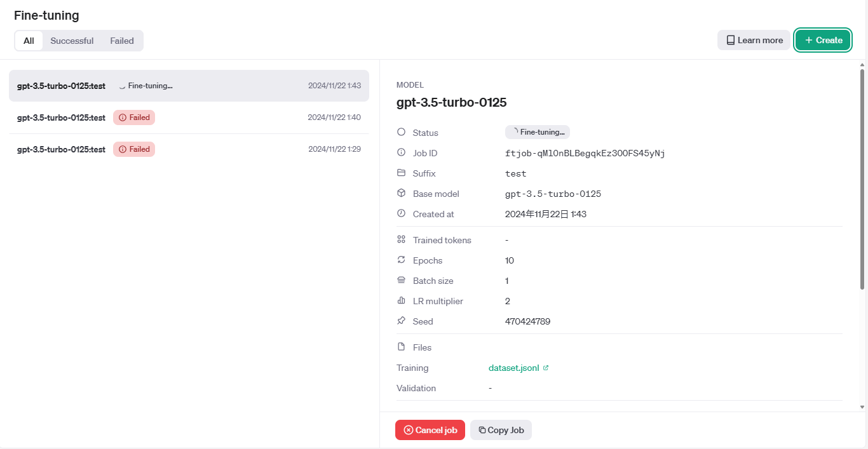Create a new fine-tuning job

(x=823, y=40)
